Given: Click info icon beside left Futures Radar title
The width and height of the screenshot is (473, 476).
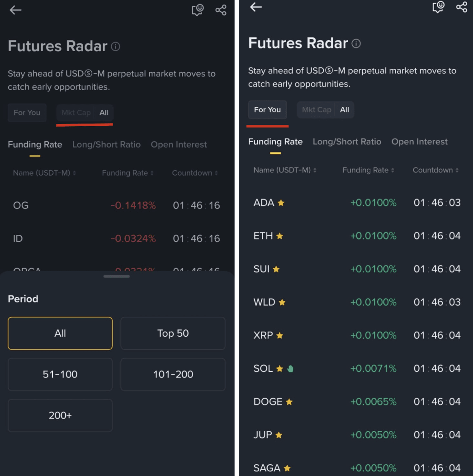Looking at the screenshot, I should coord(115,47).
